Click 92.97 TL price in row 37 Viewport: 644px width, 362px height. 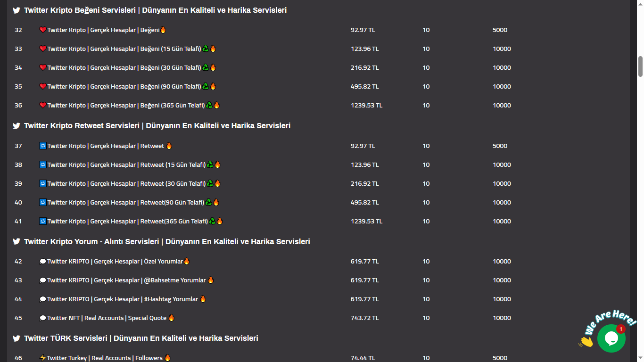click(363, 146)
